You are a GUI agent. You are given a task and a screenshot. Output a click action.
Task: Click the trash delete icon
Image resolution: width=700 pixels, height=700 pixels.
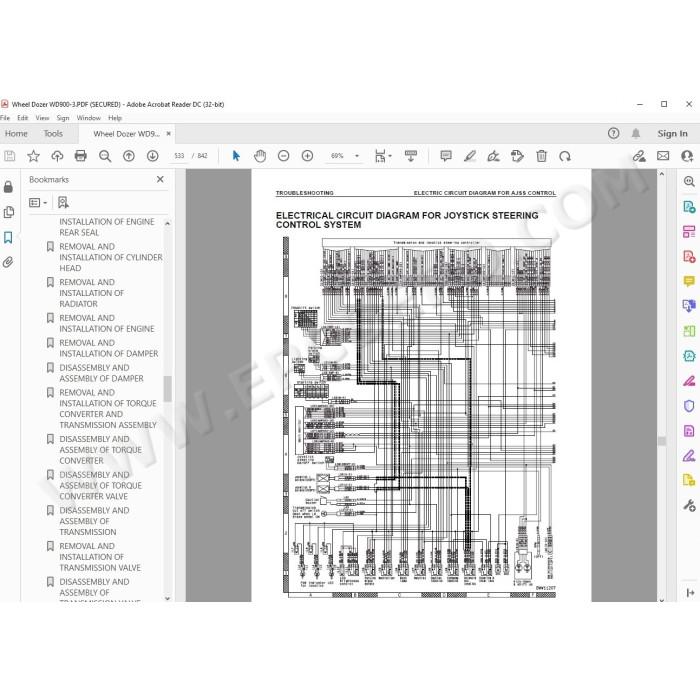[x=541, y=156]
